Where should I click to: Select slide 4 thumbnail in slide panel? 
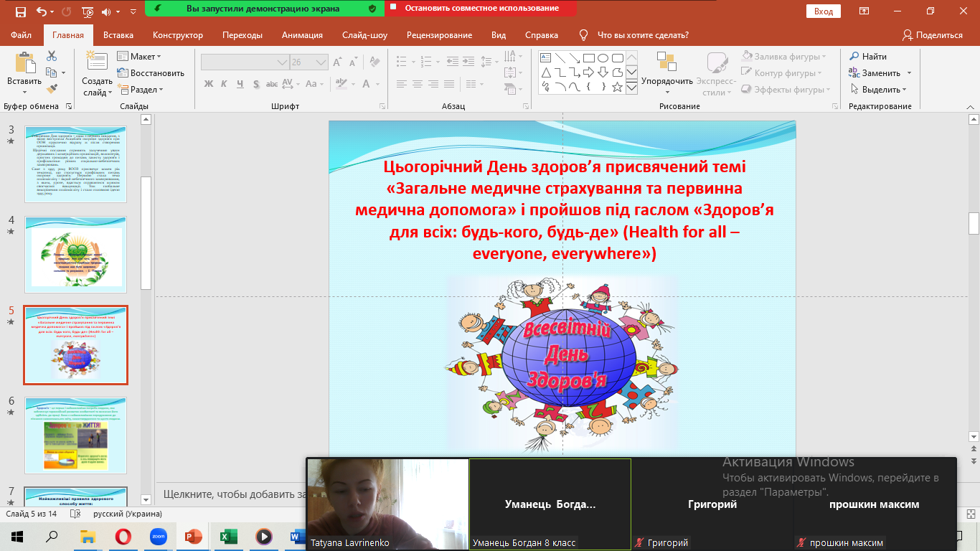tap(75, 255)
